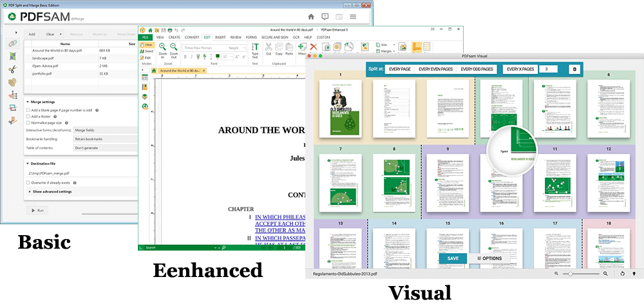Viewport: 644px width, 306px height.
Task: Toggle Edit mode in Enhanced Modes group
Action: [x=146, y=58]
